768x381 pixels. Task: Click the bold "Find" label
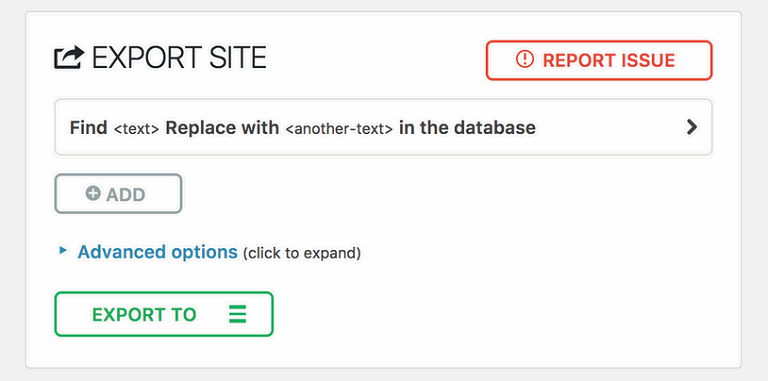coord(89,128)
